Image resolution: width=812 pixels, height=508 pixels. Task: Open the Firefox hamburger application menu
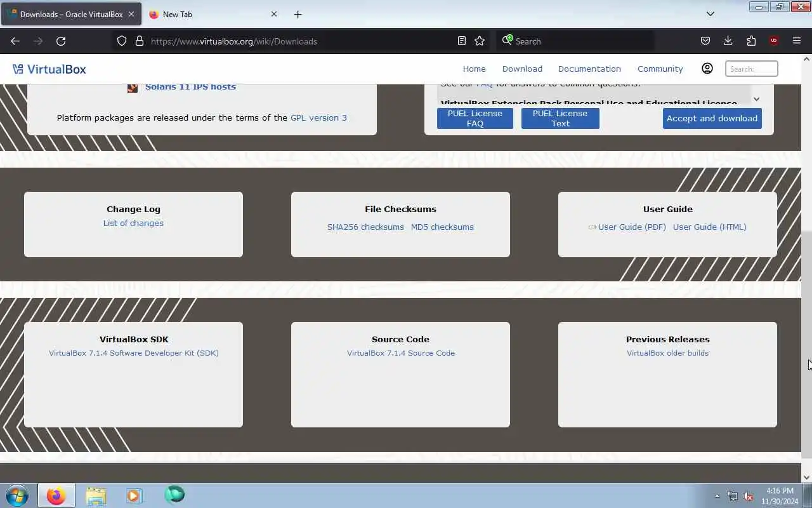tap(797, 41)
